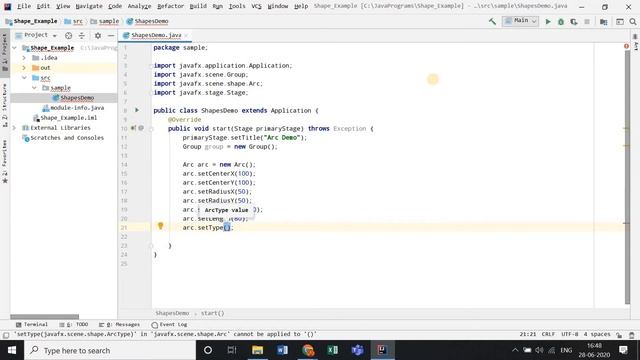Click the 4 spaces indent setting

[x=597, y=334]
